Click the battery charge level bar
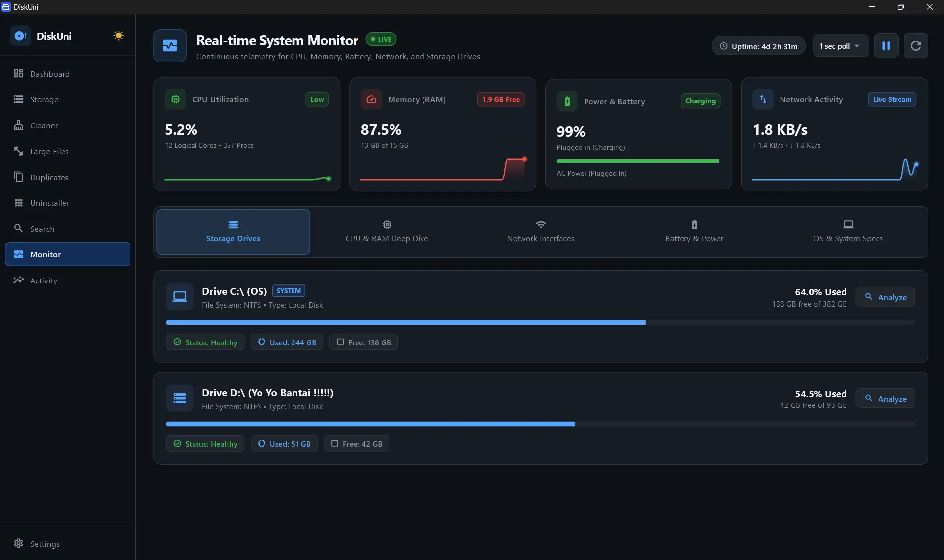Viewport: 944px width, 560px height. 638,161
